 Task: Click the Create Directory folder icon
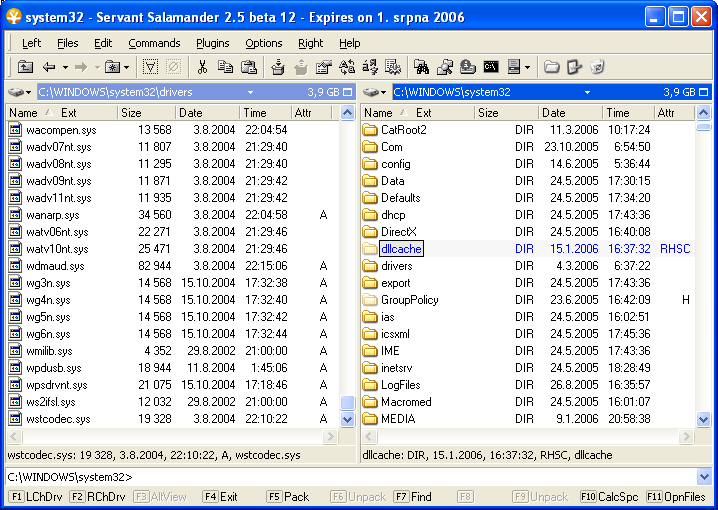(551, 67)
